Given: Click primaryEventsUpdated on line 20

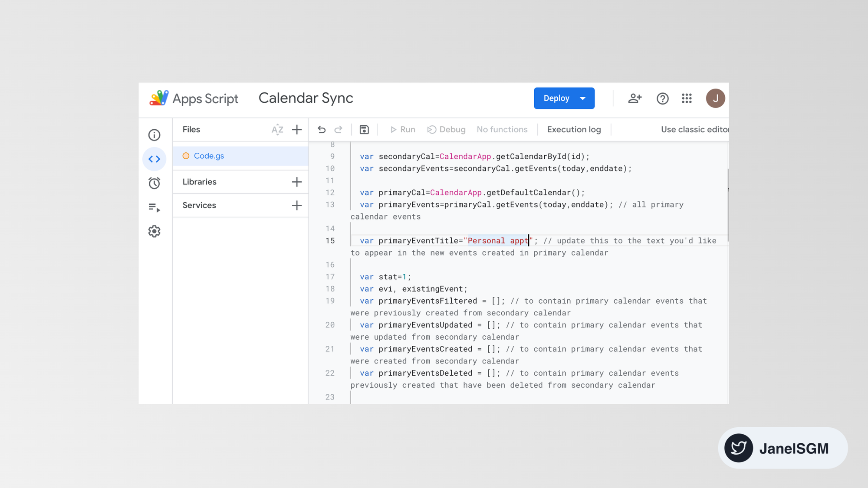Looking at the screenshot, I should pos(425,325).
